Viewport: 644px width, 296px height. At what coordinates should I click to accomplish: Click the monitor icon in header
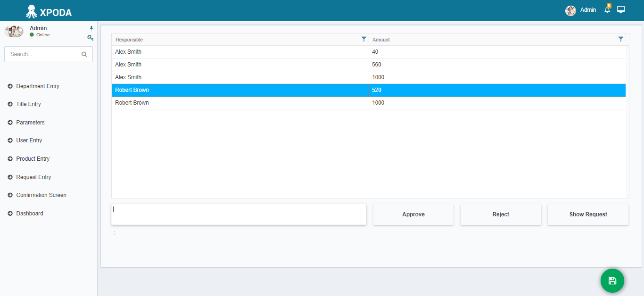click(x=621, y=9)
